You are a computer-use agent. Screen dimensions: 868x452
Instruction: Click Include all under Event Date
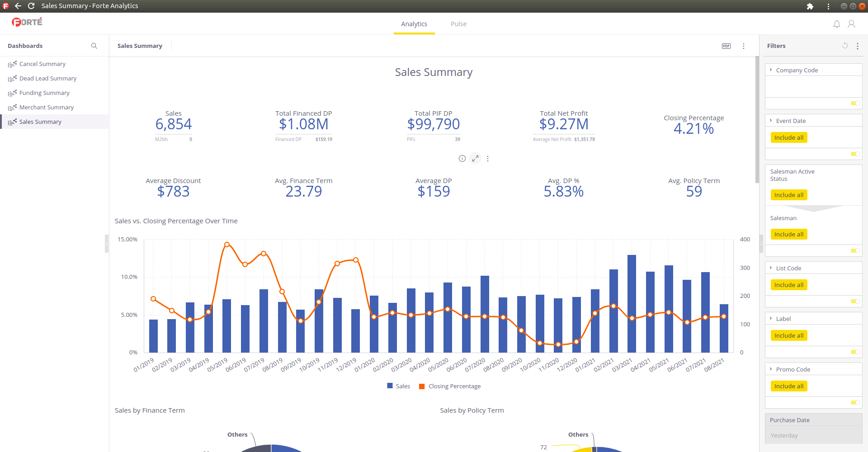pos(788,138)
